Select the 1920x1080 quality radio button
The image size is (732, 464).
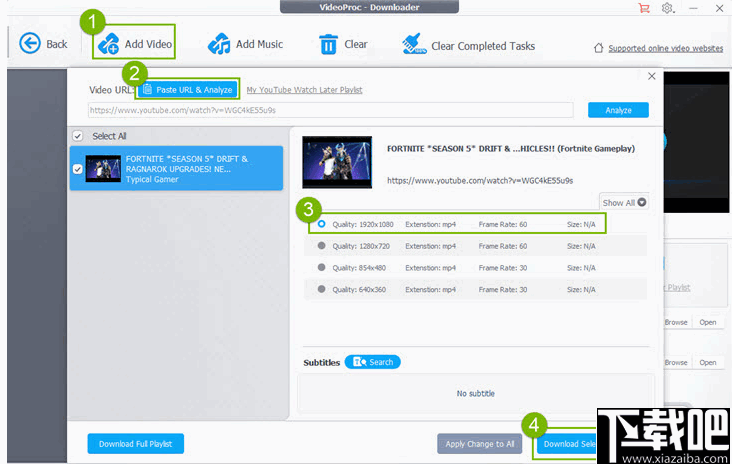tap(321, 224)
